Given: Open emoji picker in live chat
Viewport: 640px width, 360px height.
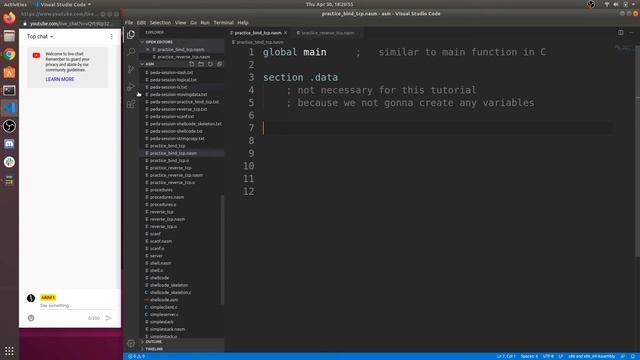Looking at the screenshot, I should point(31,318).
